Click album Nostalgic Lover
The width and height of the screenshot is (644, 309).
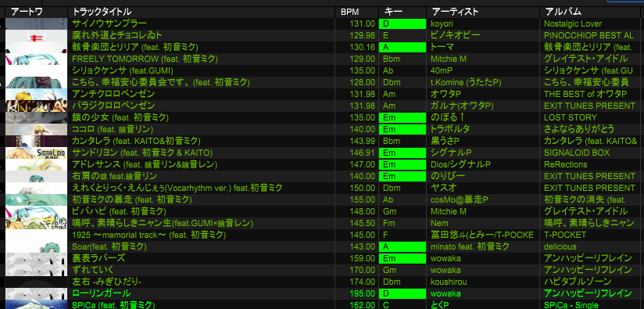pyautogui.click(x=573, y=23)
